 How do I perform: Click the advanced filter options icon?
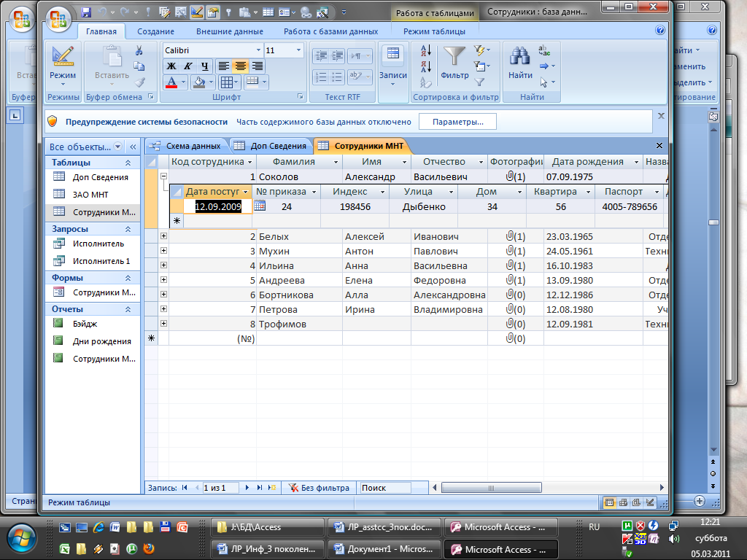pos(481,66)
